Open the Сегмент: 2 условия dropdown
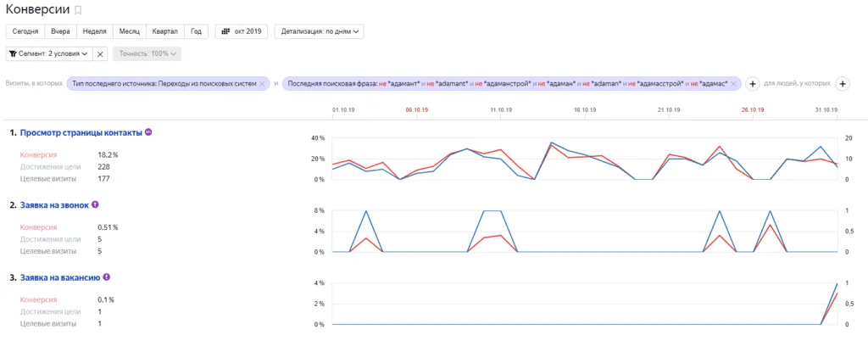This screenshot has width=868, height=352. click(x=48, y=53)
